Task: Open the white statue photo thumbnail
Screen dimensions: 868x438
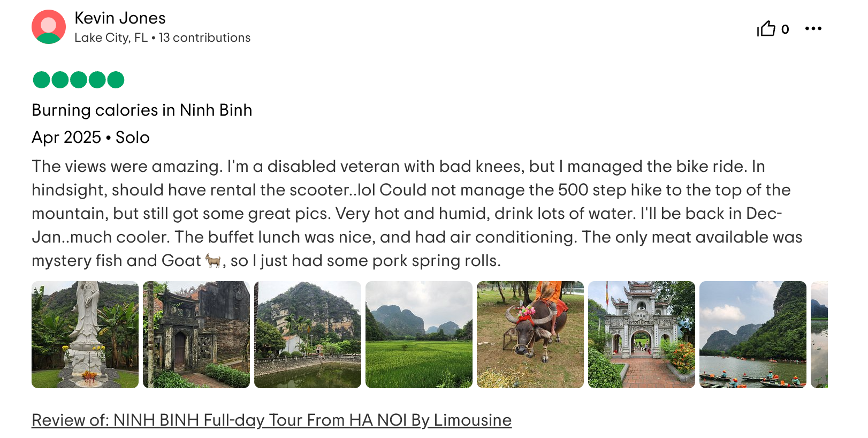Action: pyautogui.click(x=85, y=335)
